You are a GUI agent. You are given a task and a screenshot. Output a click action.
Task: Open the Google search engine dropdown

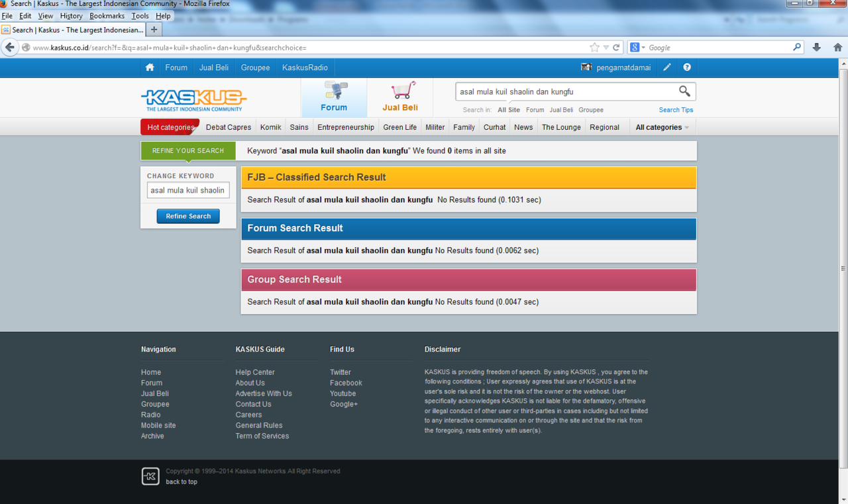(x=637, y=48)
